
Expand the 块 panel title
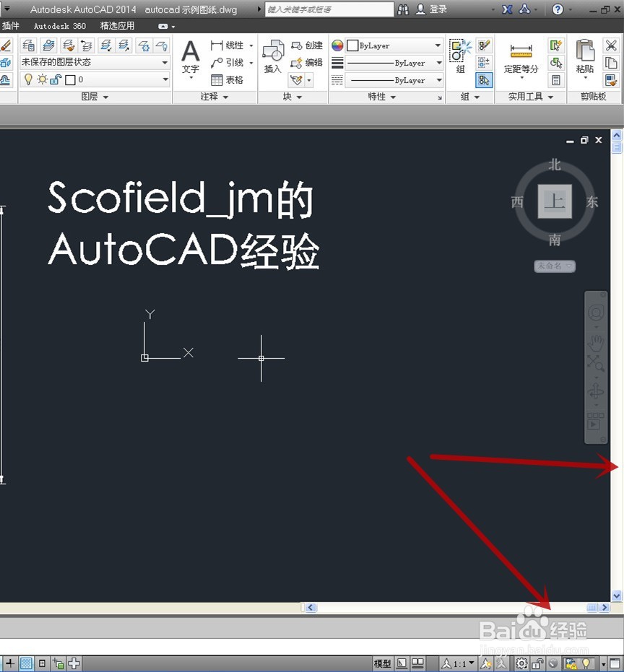pos(292,97)
